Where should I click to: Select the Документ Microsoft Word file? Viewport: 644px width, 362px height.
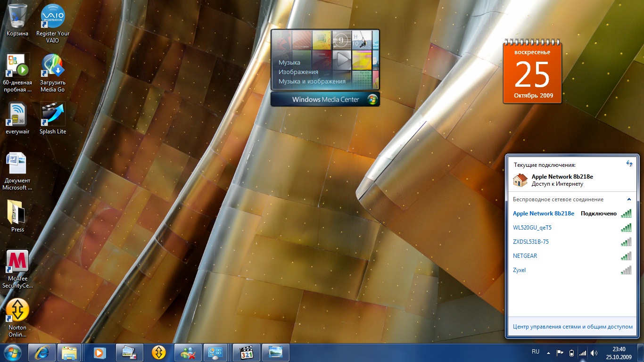pos(17,171)
